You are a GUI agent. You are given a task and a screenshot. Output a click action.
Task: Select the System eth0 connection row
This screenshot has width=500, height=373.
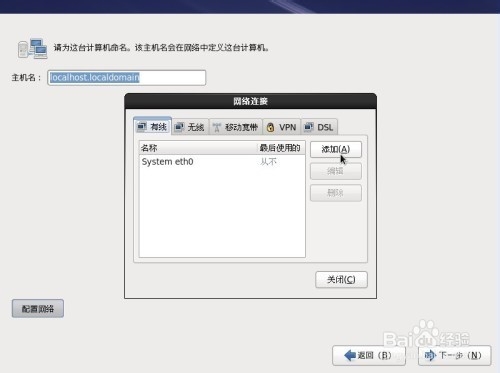coord(222,162)
